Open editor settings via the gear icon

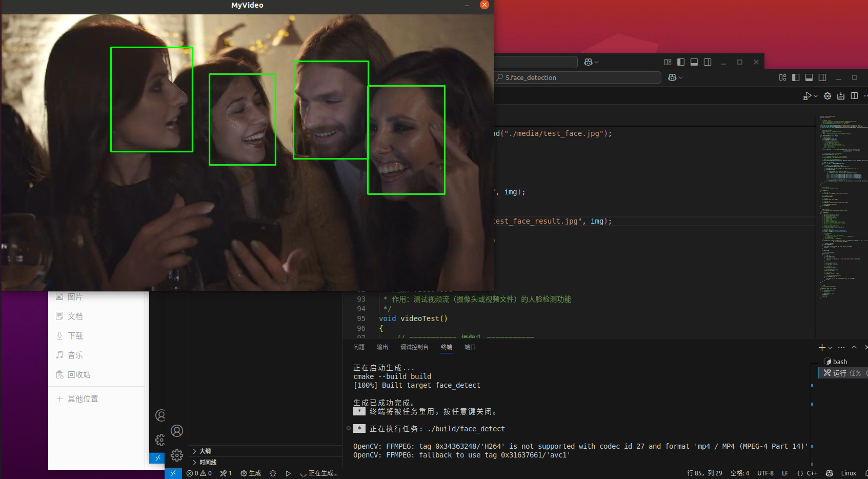pyautogui.click(x=827, y=96)
